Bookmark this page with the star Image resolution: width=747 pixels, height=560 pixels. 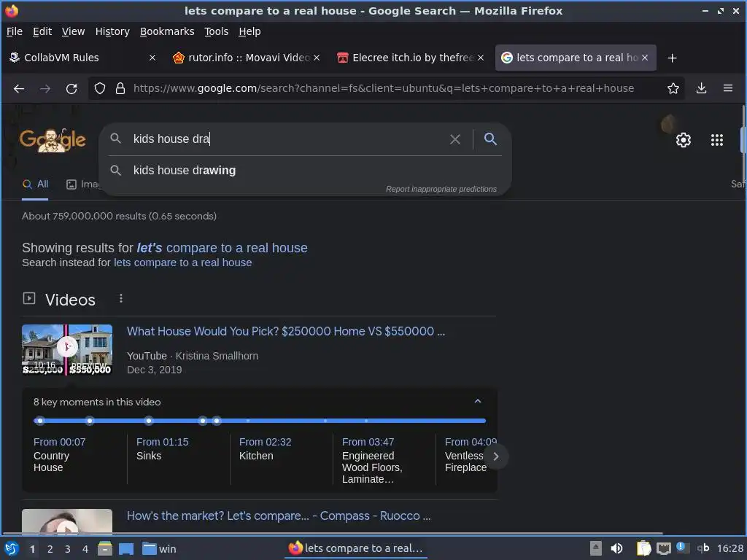(673, 88)
